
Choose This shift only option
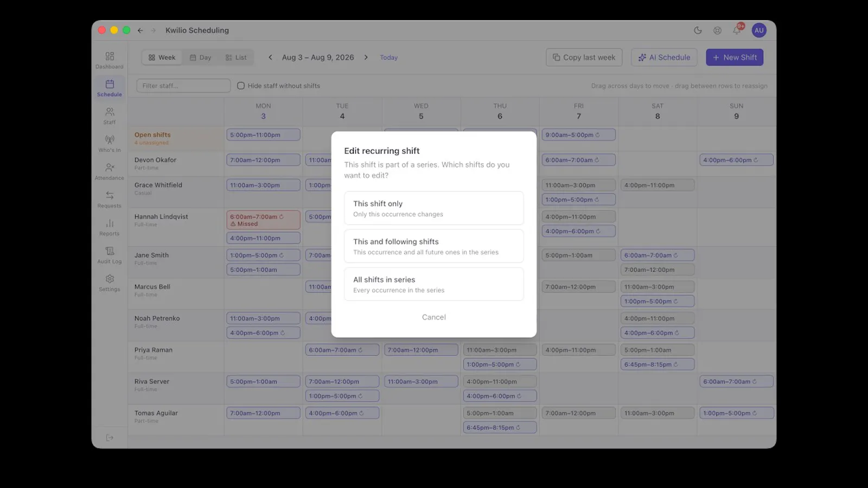click(x=434, y=208)
